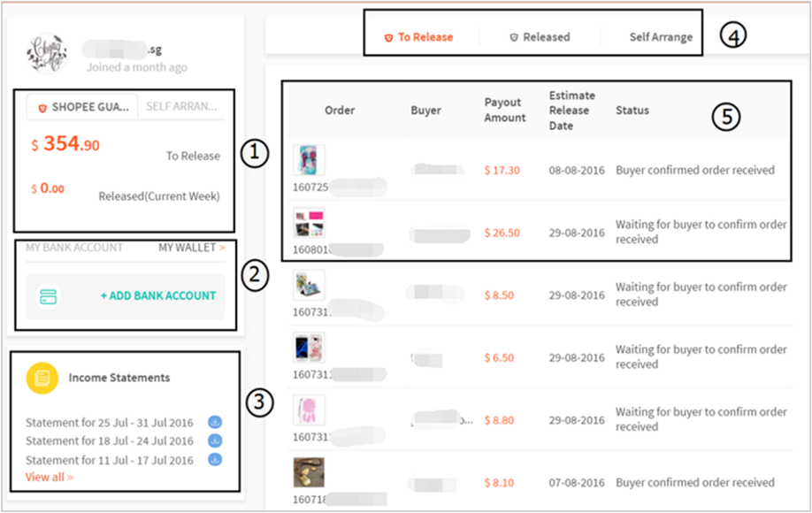Download statement for 18 Jul - 24 Jul 2016
The width and height of the screenshot is (812, 513).
pyautogui.click(x=215, y=440)
